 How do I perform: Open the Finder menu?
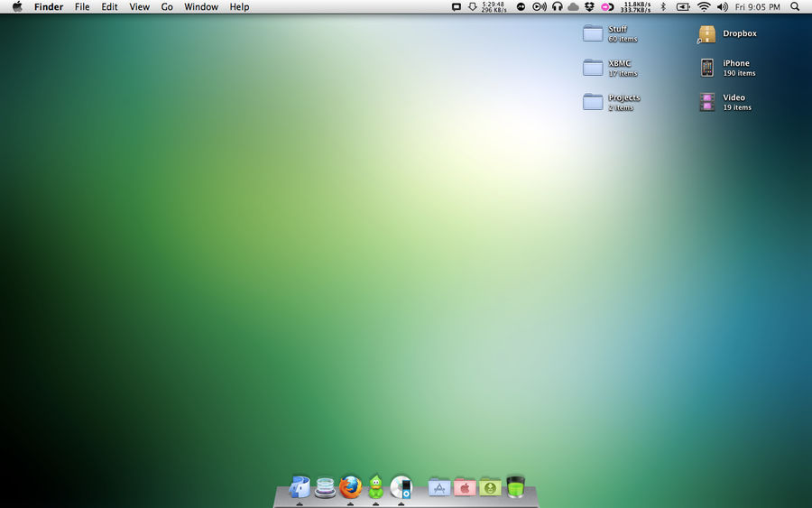49,6
